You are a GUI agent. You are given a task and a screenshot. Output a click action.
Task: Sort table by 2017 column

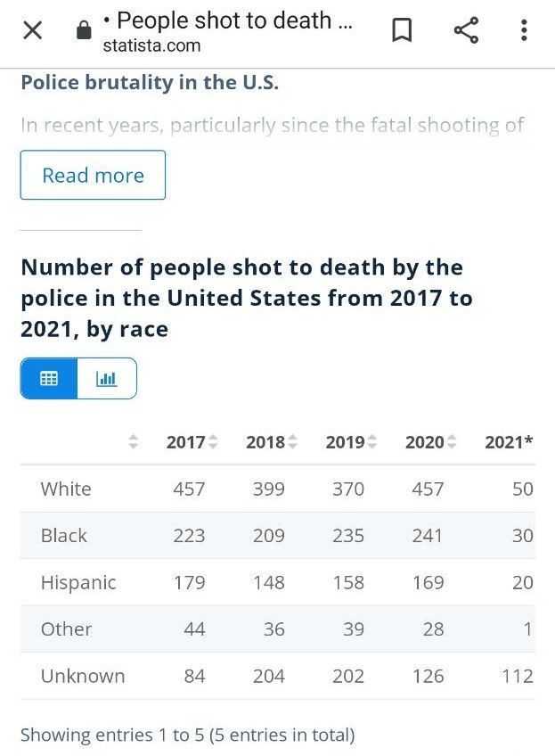(x=192, y=442)
